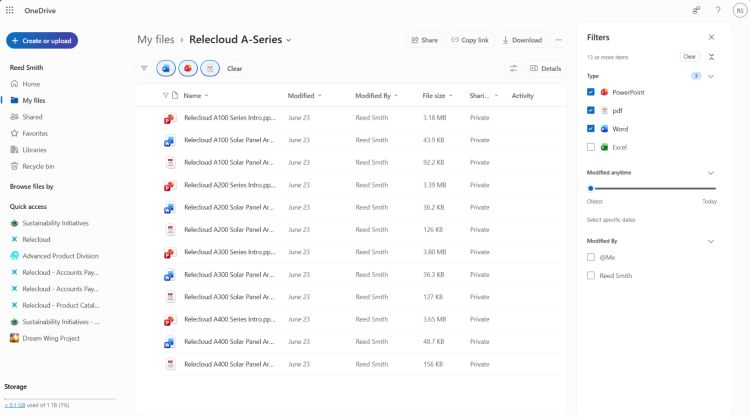The width and height of the screenshot is (750, 417).
Task: Click Select specific dates link
Action: (611, 220)
